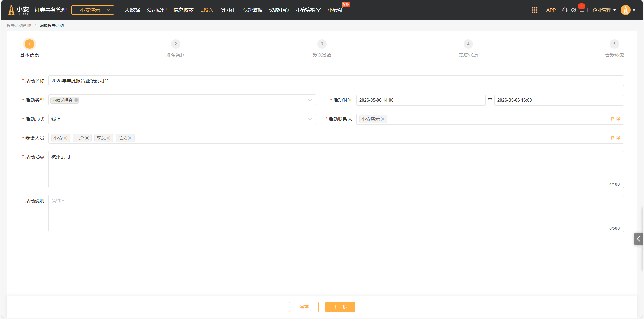
Task: Remove attendee 张总 tag
Action: tap(130, 138)
